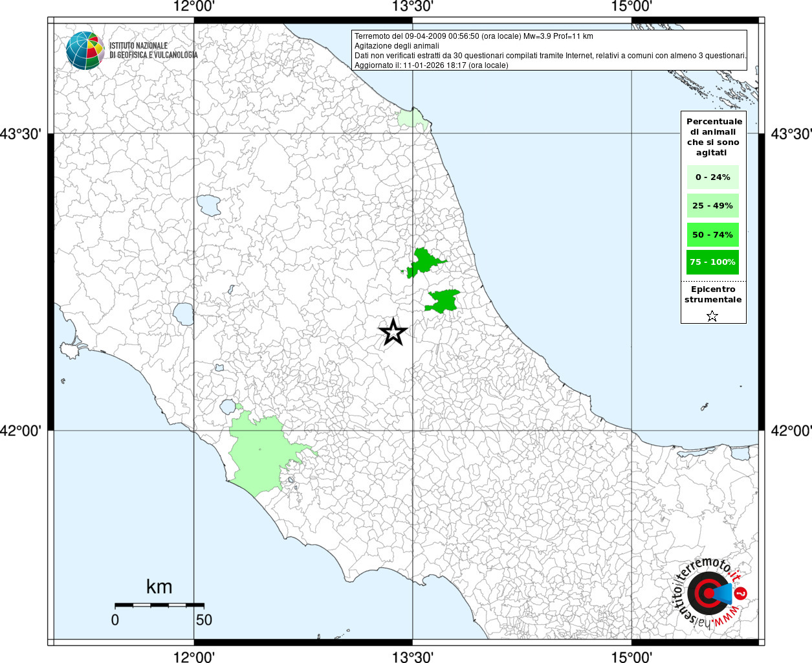The image size is (812, 663).
Task: Select Lake Bolsena on the map
Action: [182, 315]
